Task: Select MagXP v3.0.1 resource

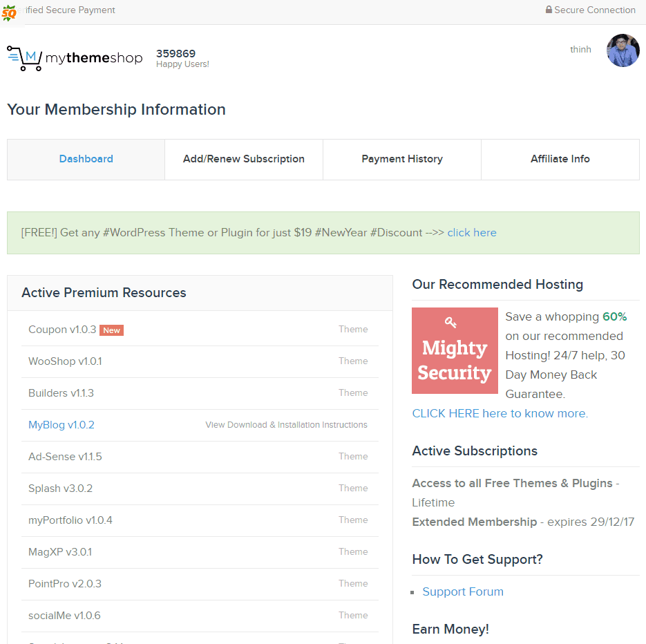Action: point(60,551)
